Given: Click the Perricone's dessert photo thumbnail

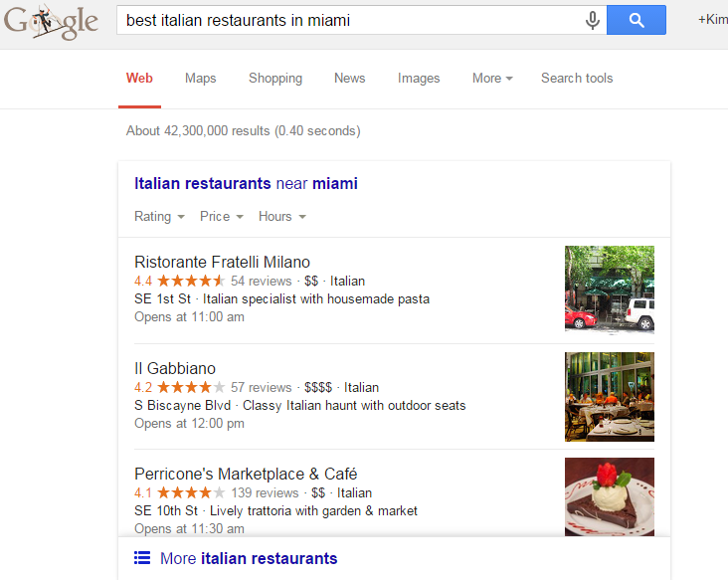Looking at the screenshot, I should [x=609, y=496].
